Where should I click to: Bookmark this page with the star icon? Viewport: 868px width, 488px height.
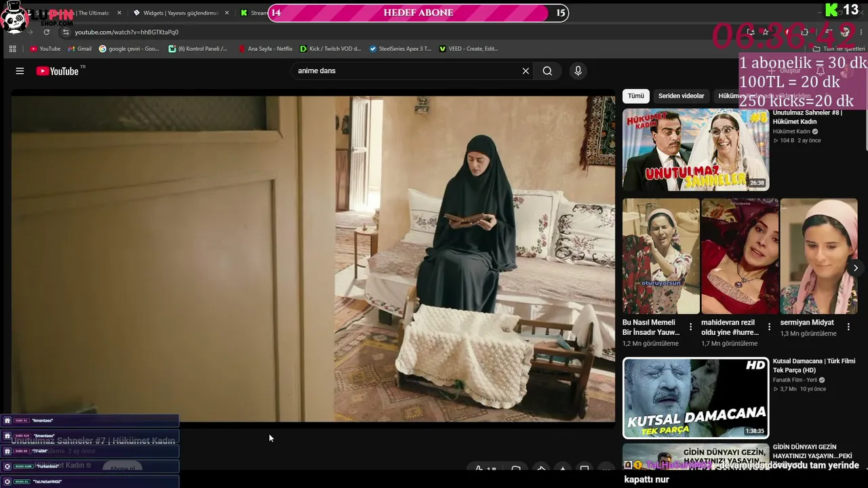point(766,32)
